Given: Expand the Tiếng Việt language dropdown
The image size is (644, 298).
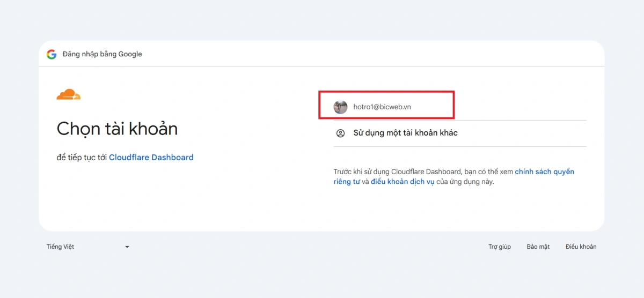Looking at the screenshot, I should pyautogui.click(x=89, y=247).
